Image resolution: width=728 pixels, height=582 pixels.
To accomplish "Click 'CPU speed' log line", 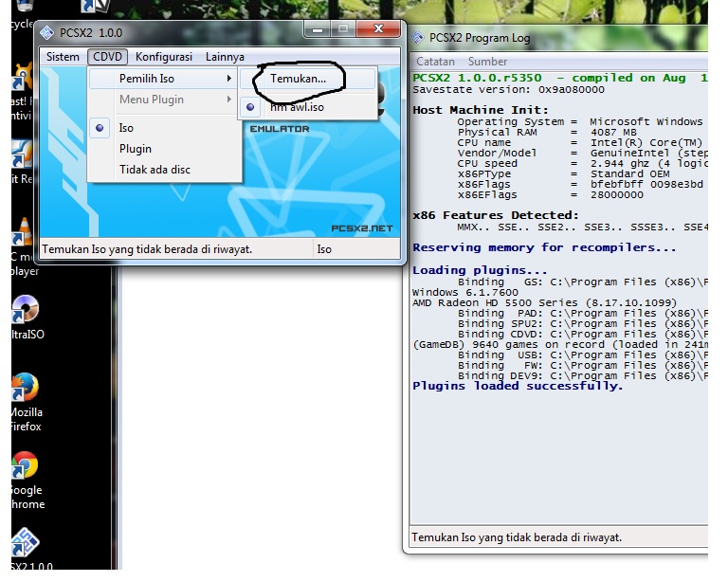I will pyautogui.click(x=582, y=163).
